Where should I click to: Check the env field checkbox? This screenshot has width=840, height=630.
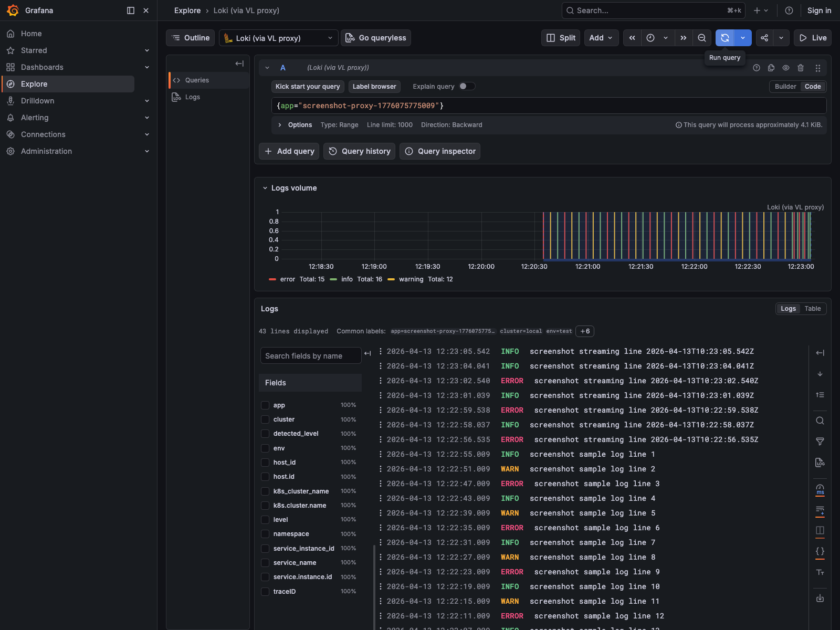tap(265, 448)
